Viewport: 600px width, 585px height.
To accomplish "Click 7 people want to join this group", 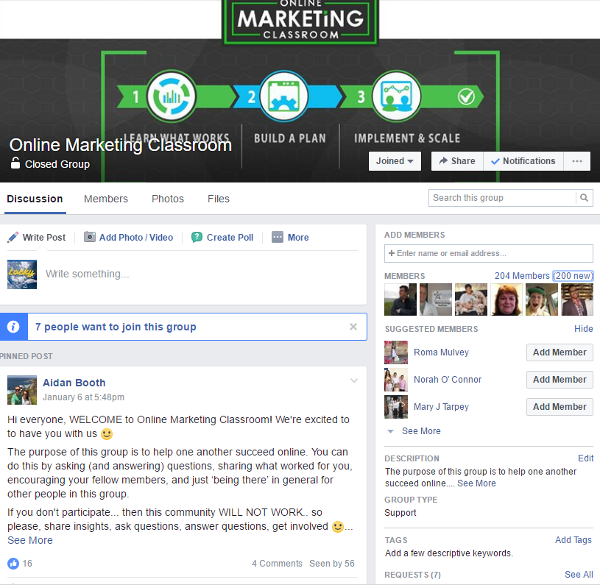I will pyautogui.click(x=116, y=327).
